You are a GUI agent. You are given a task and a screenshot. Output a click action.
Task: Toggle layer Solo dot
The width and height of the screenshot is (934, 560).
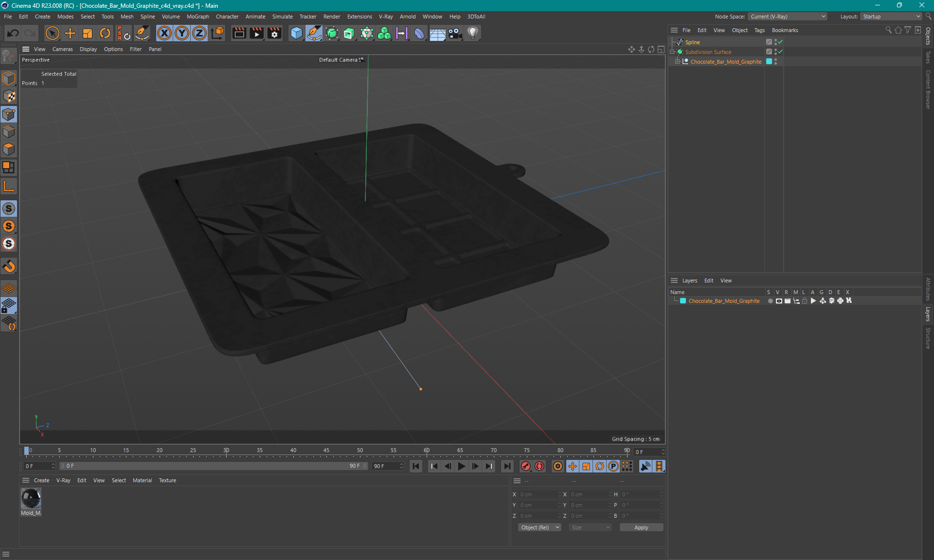[770, 301]
